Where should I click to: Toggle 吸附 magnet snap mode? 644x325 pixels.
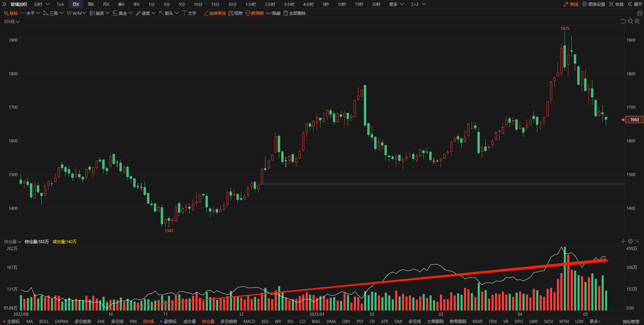coord(235,13)
